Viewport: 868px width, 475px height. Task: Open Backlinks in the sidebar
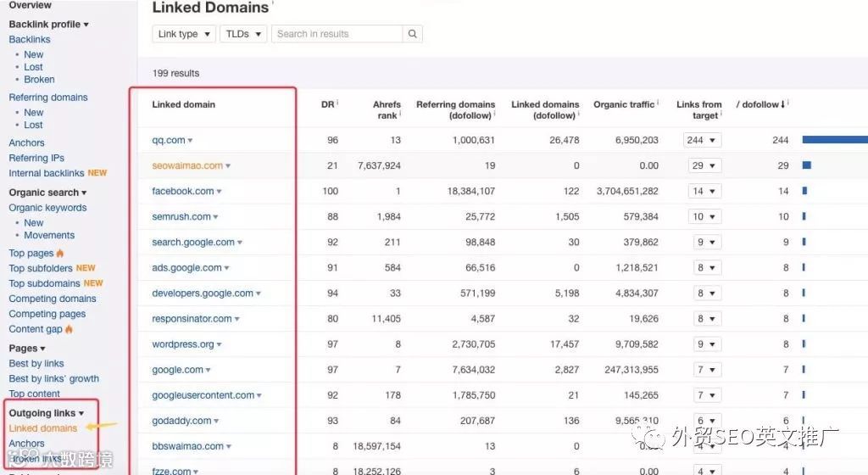pyautogui.click(x=30, y=39)
